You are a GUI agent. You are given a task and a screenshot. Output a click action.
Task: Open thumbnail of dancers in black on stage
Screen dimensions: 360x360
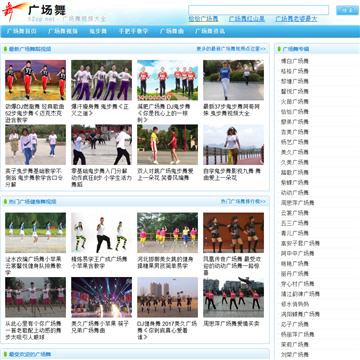[x=233, y=233]
